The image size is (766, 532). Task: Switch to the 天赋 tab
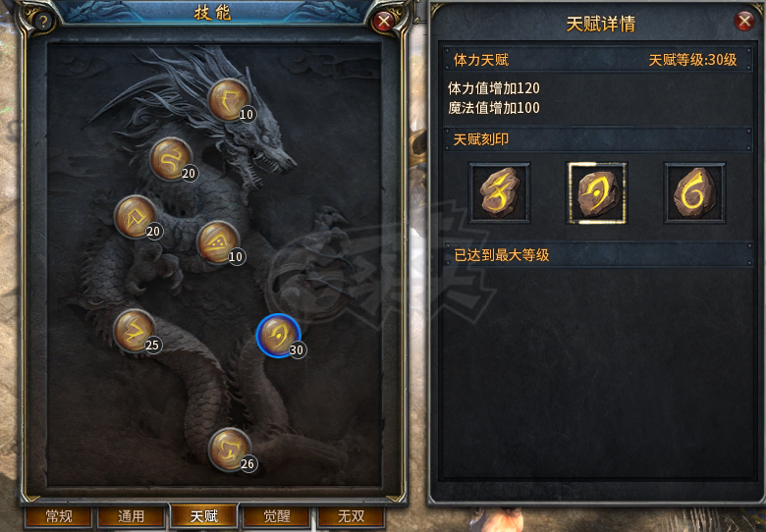pyautogui.click(x=203, y=516)
